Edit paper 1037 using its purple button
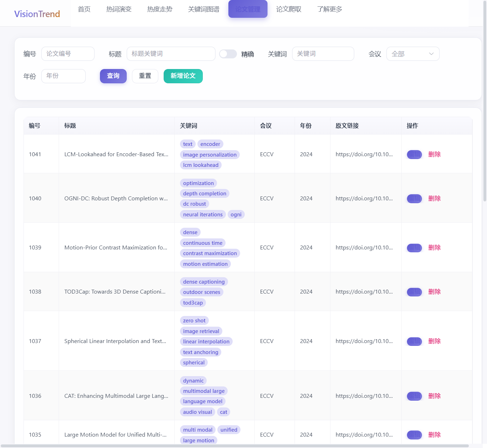 (x=414, y=341)
